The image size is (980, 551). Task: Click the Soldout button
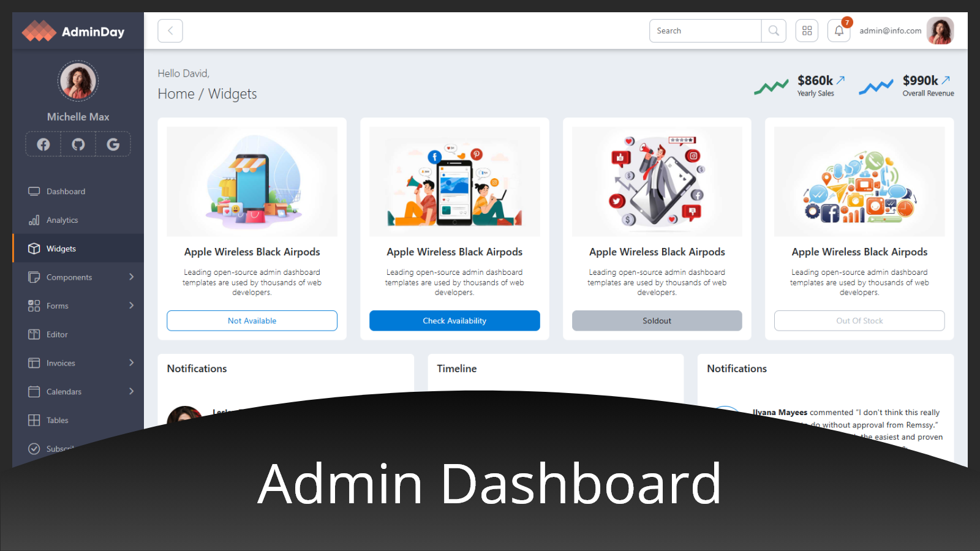tap(657, 321)
